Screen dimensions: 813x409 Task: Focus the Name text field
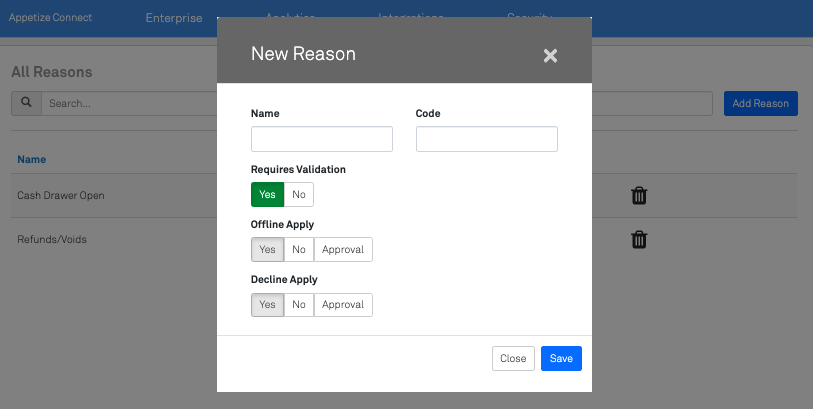click(x=322, y=139)
